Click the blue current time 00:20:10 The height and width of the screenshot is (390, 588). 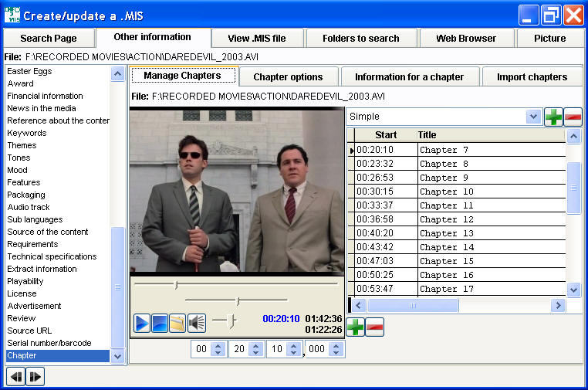tap(281, 319)
